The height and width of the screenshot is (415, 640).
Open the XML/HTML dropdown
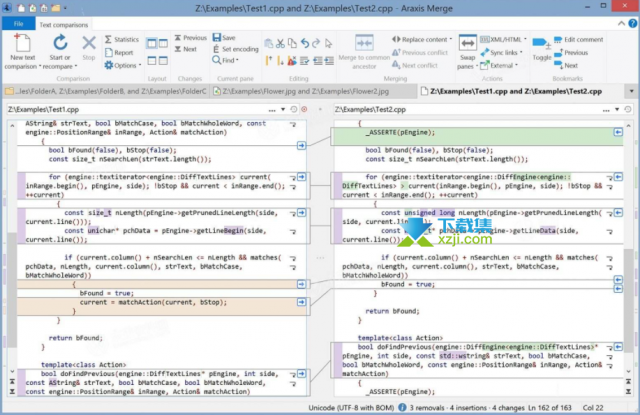pos(503,39)
